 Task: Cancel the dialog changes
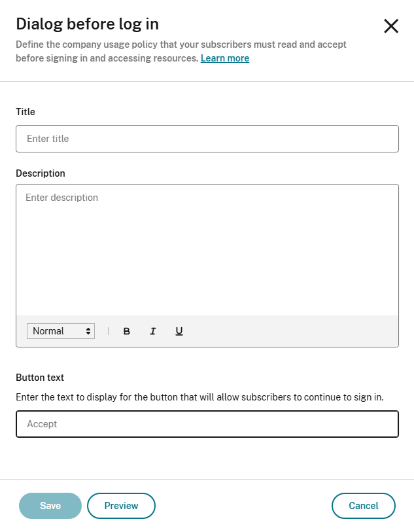tap(364, 506)
